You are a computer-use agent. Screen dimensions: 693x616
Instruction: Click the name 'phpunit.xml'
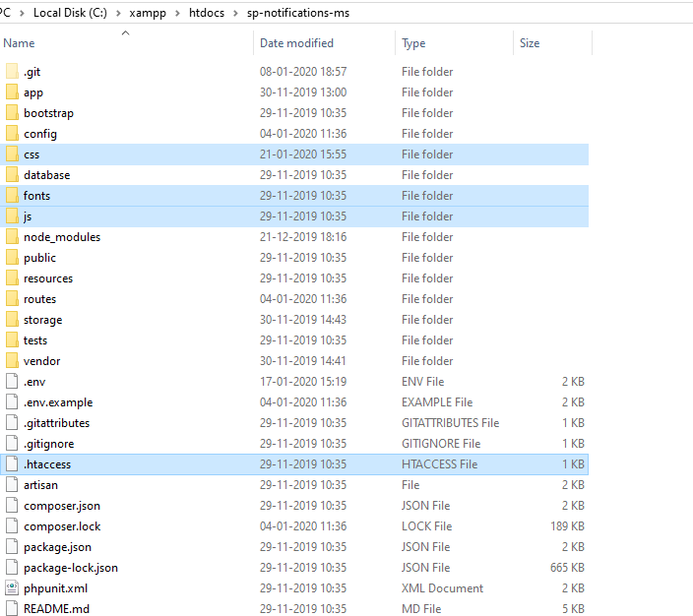coord(55,588)
